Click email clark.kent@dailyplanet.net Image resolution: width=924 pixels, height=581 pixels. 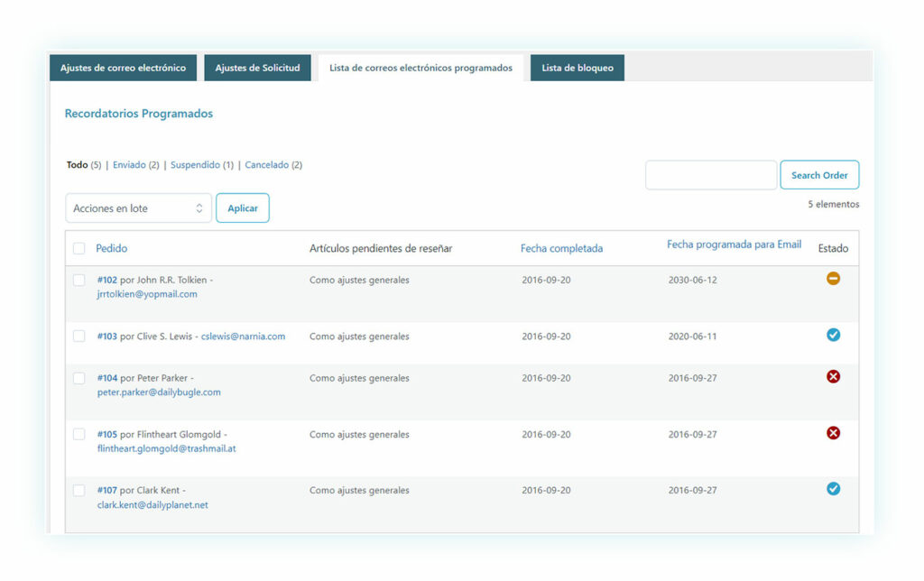tap(152, 505)
